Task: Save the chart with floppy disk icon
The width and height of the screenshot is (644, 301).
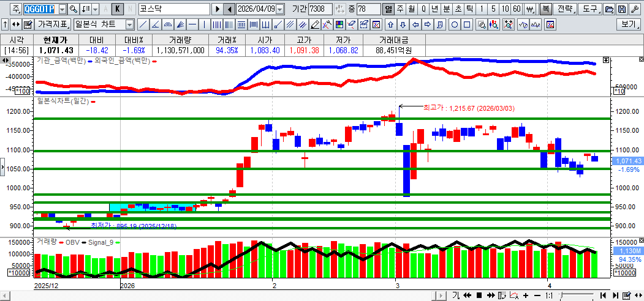Action: coord(622,9)
